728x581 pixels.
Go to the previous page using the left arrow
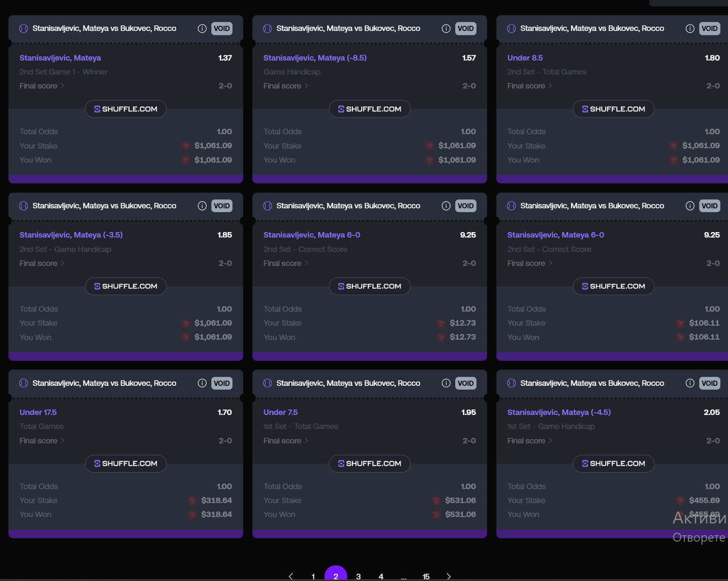[x=291, y=576]
